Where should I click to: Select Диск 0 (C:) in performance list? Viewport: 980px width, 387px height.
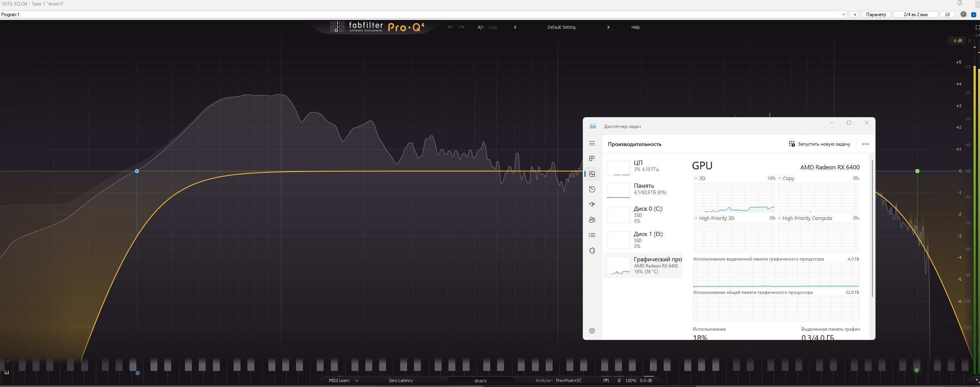pos(643,215)
